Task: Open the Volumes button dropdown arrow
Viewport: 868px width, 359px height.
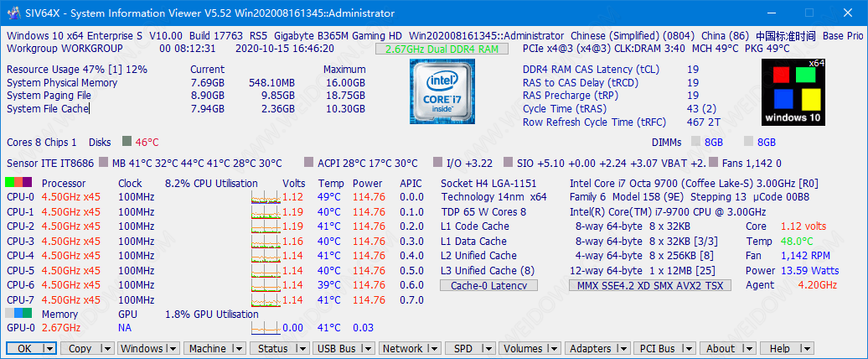Action: (x=554, y=348)
